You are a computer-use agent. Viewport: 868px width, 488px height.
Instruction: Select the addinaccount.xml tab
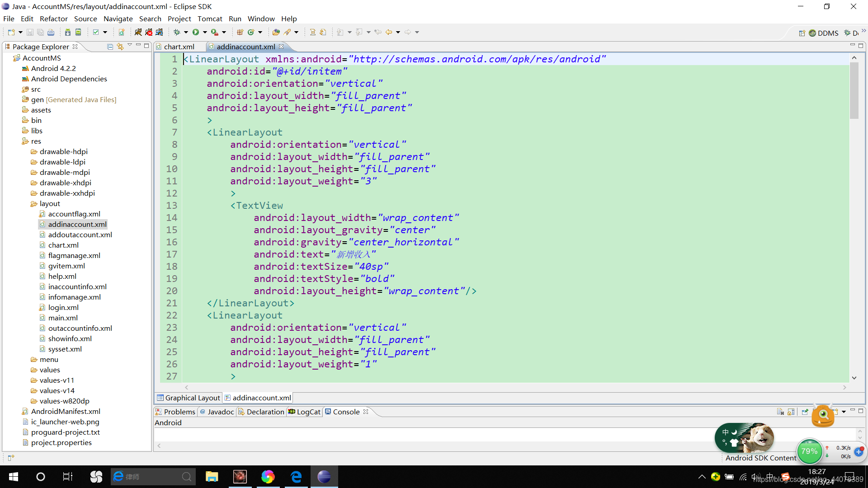pyautogui.click(x=245, y=47)
